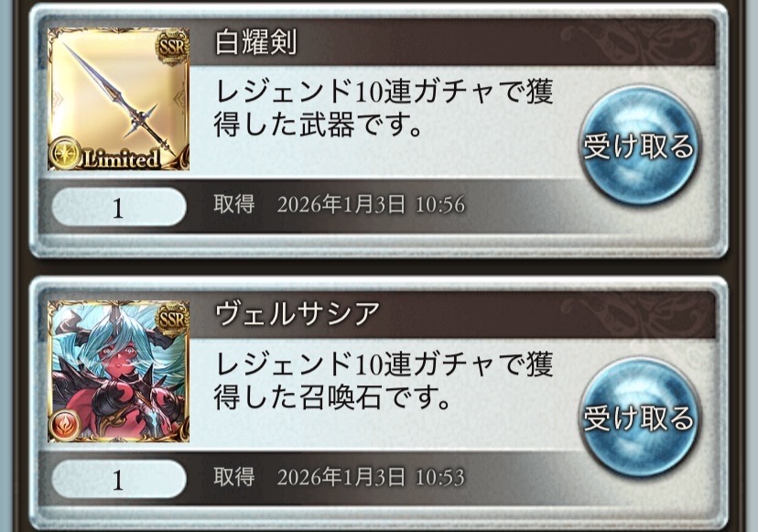Image resolution: width=758 pixels, height=532 pixels.
Task: Click SSR badge on ヴェルサシア portrait
Action: 172,319
